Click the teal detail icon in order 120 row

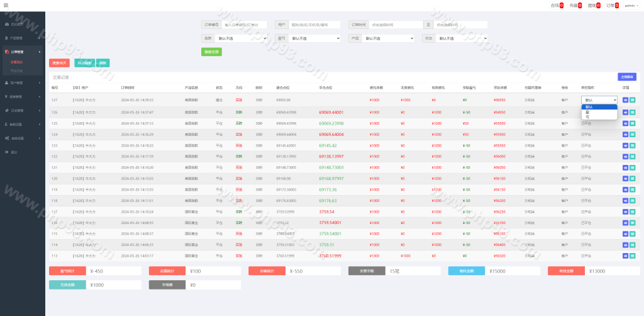coord(633,178)
